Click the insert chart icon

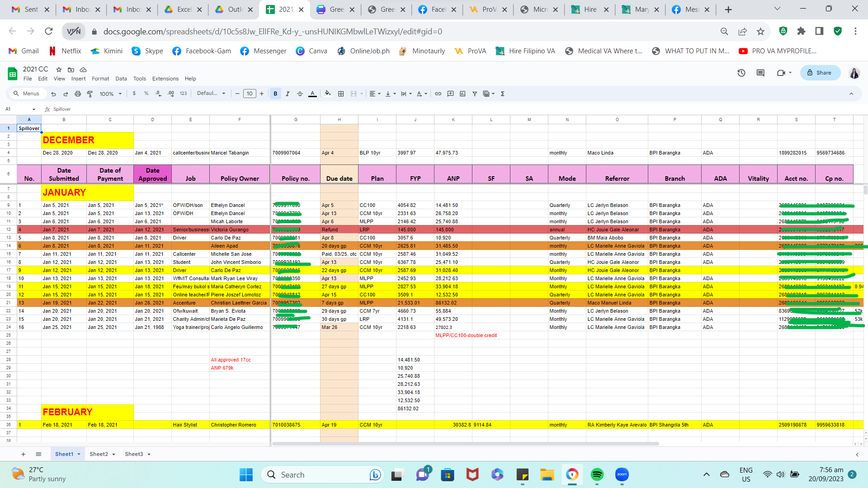462,94
